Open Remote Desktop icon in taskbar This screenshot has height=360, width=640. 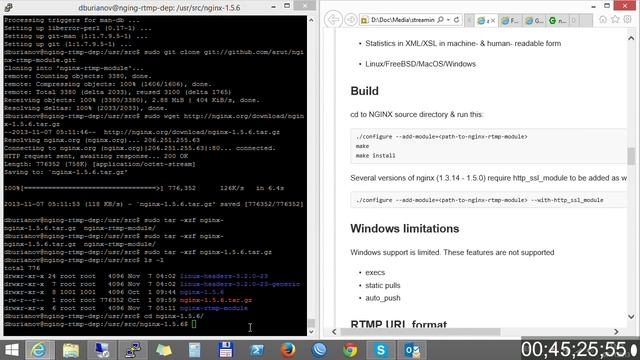102,350
